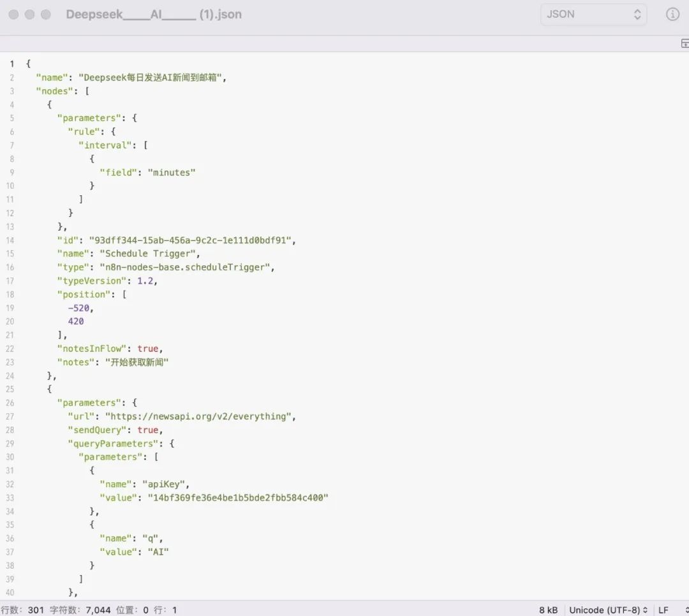Click the "Schedule Trigger" name value

(x=149, y=253)
